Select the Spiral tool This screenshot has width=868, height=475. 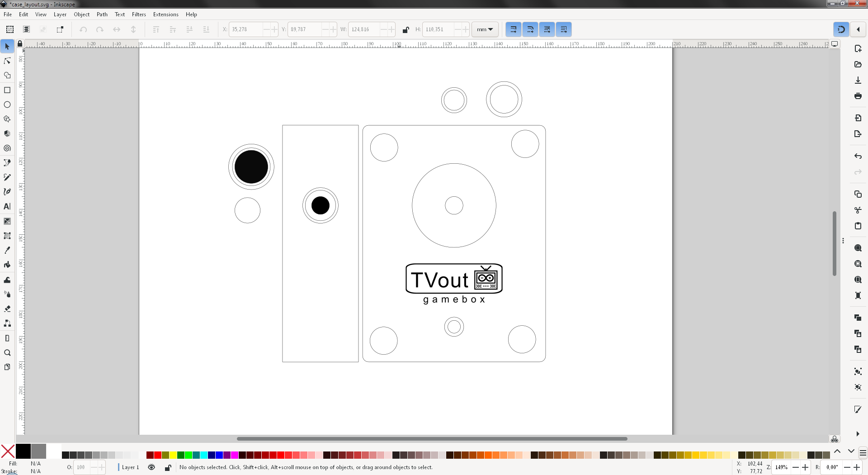(x=7, y=148)
